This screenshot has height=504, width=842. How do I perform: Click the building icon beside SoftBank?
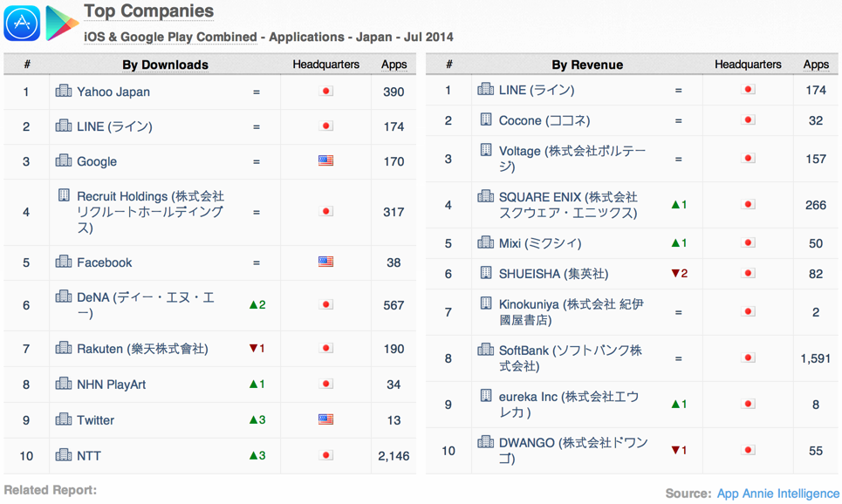485,350
